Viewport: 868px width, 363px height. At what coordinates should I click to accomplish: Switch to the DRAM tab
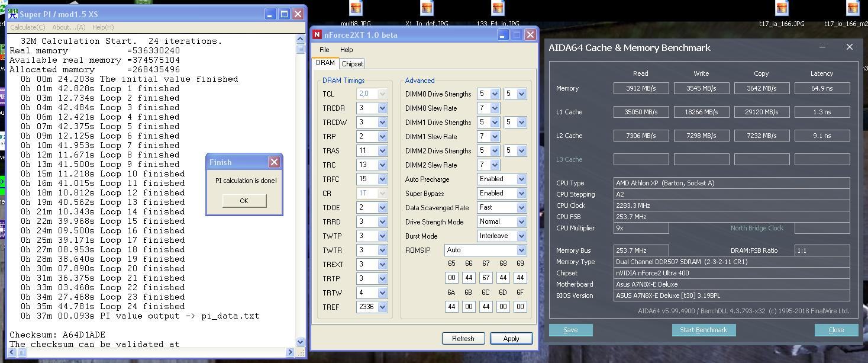coord(325,63)
